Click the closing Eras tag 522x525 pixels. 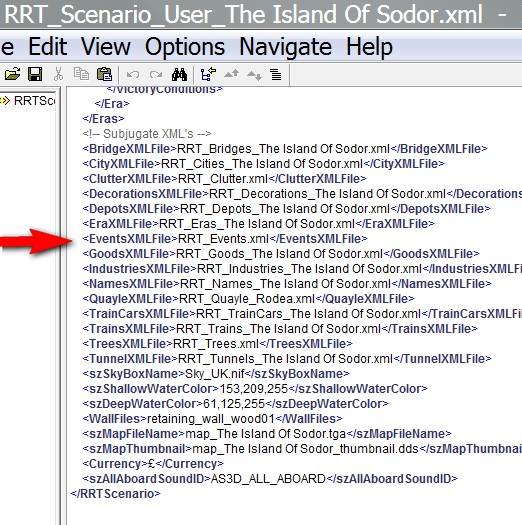[x=103, y=119]
